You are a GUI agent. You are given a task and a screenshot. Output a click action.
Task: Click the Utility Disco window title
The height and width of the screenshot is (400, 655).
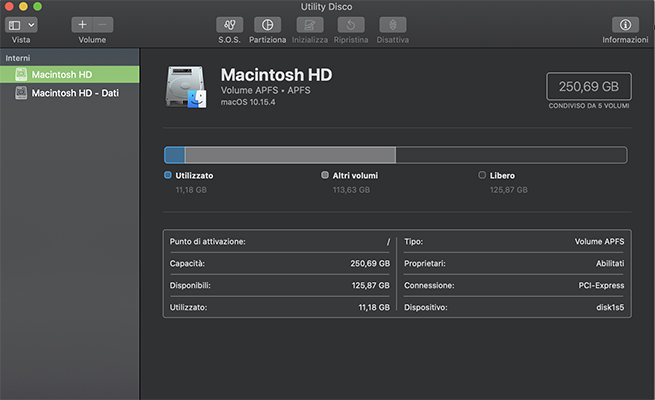(327, 7)
